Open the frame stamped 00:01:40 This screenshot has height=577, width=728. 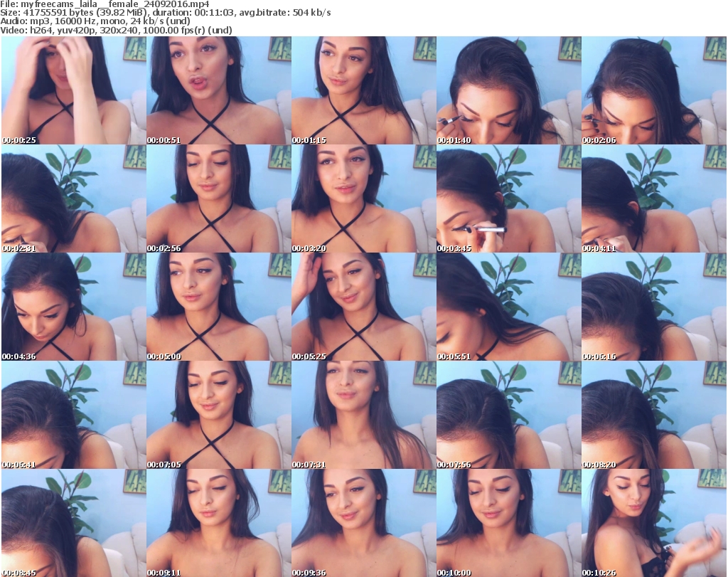509,90
